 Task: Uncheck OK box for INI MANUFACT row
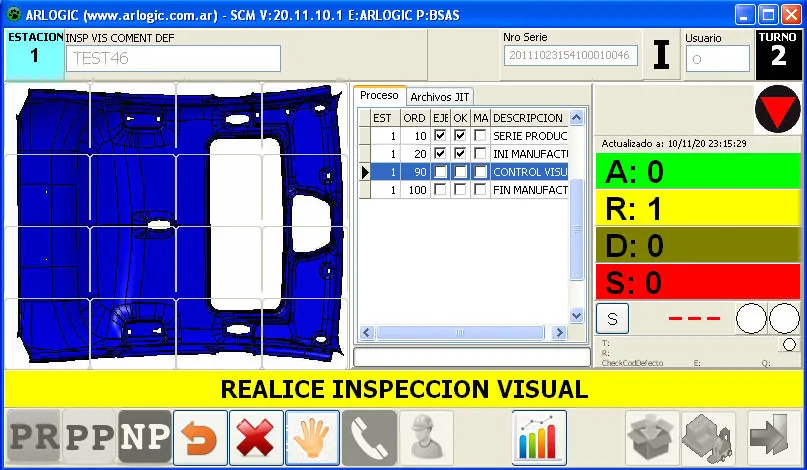coord(461,153)
